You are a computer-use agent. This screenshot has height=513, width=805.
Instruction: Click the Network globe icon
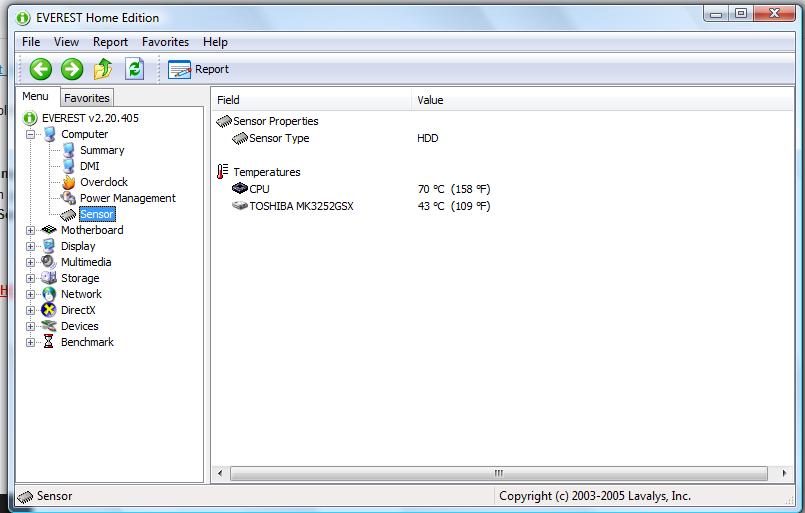coord(49,294)
